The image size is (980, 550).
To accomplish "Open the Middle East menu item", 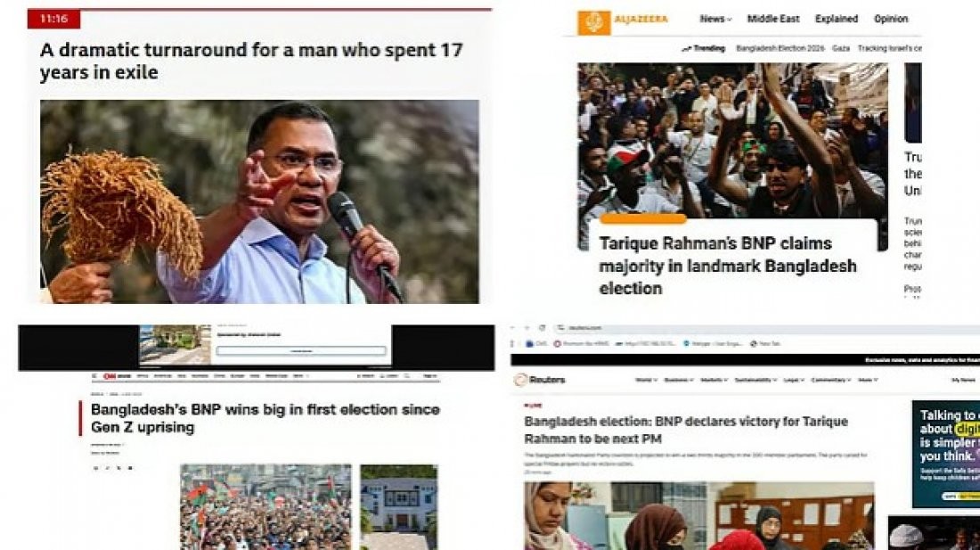I will 773,19.
